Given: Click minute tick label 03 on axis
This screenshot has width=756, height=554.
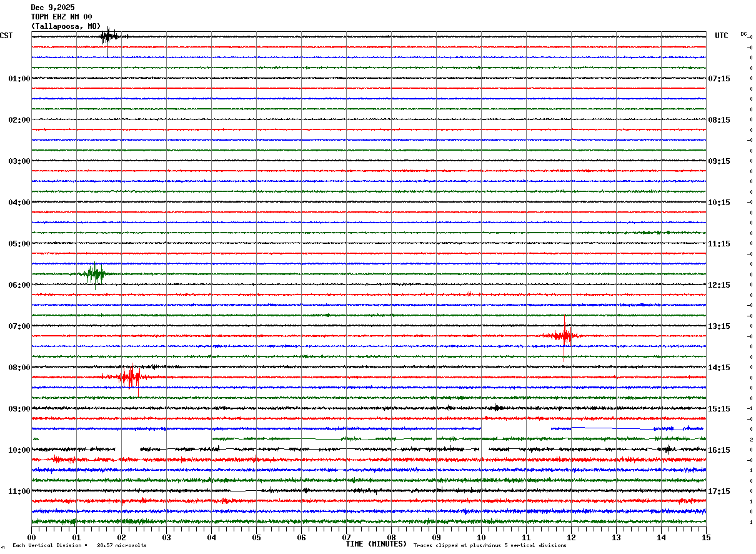Looking at the screenshot, I should [x=166, y=537].
